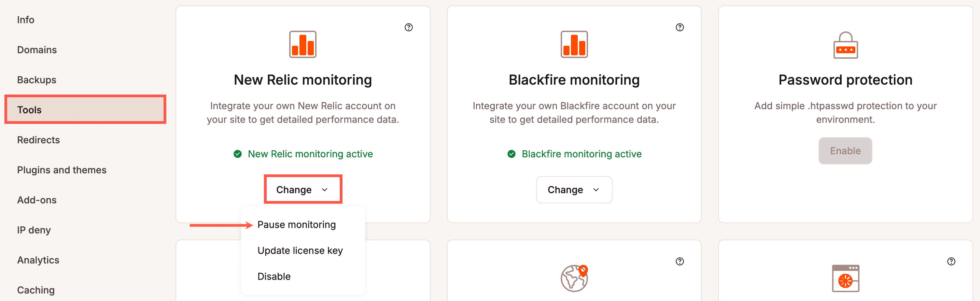Click the green checkmark beside New Relic monitoring active
Screen dimensions: 980x301
pyautogui.click(x=237, y=154)
